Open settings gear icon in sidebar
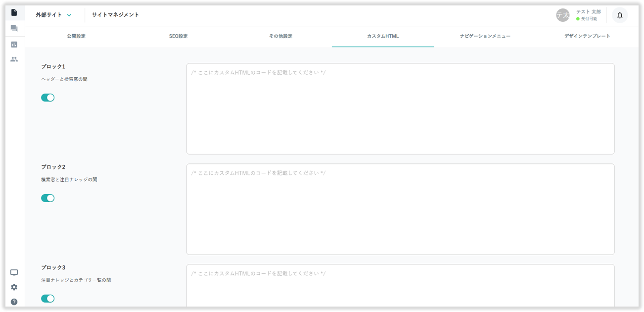This screenshot has height=312, width=644. click(14, 287)
